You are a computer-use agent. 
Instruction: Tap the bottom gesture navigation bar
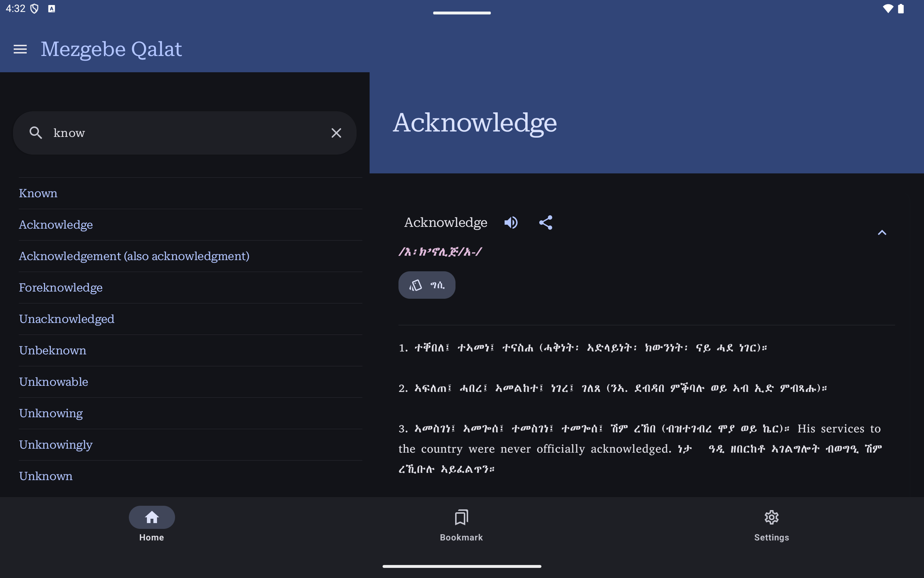pyautogui.click(x=462, y=566)
